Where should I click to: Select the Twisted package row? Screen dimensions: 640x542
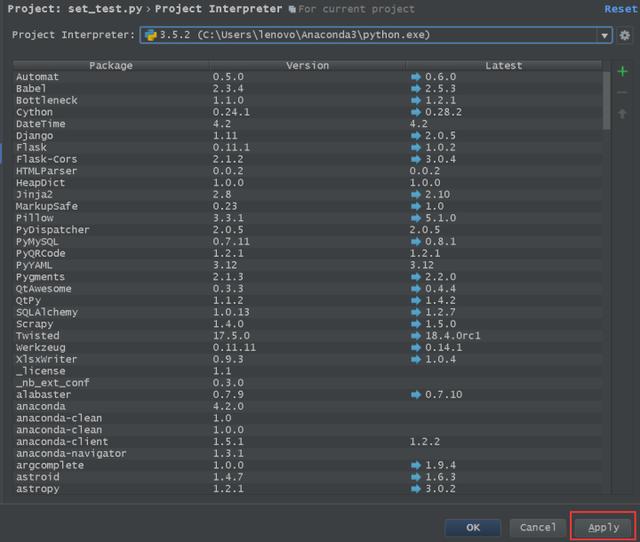point(308,336)
